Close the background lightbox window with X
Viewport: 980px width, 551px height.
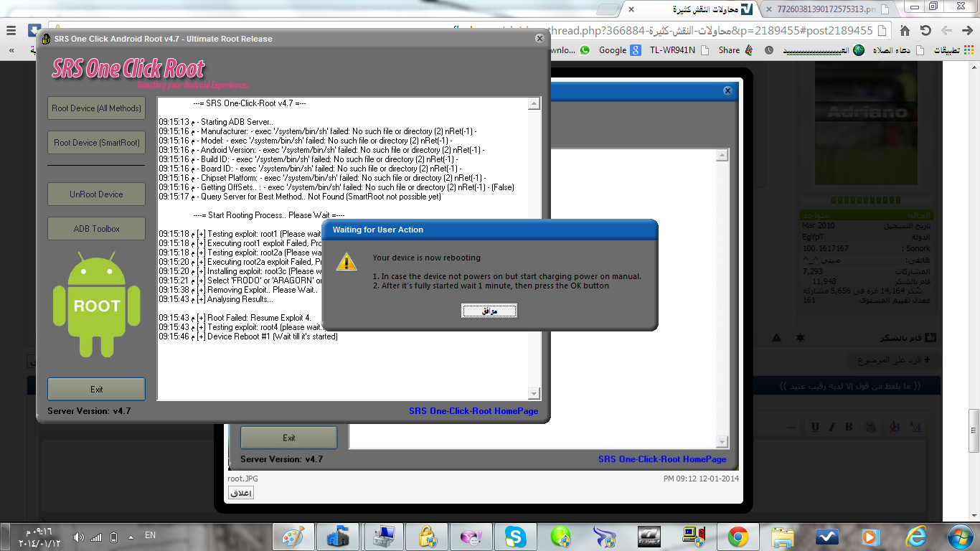727,91
